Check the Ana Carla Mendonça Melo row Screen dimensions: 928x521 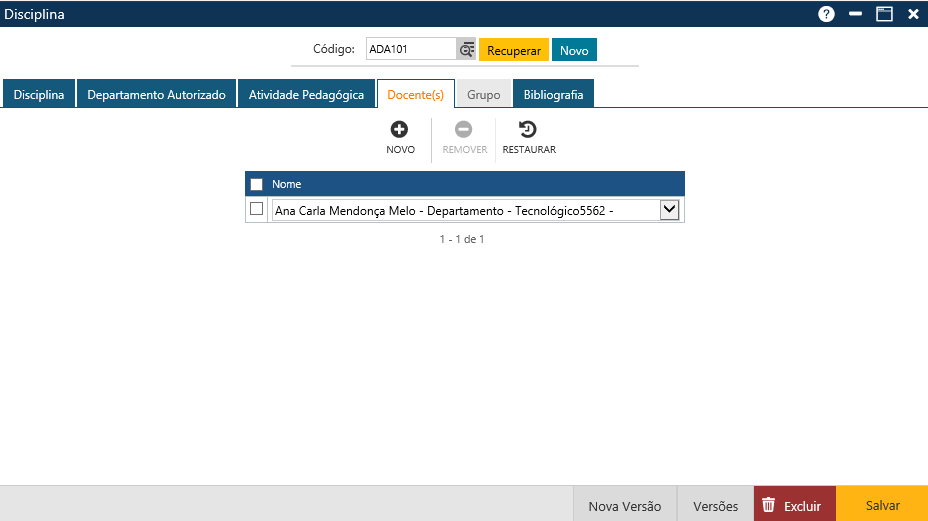pos(257,209)
